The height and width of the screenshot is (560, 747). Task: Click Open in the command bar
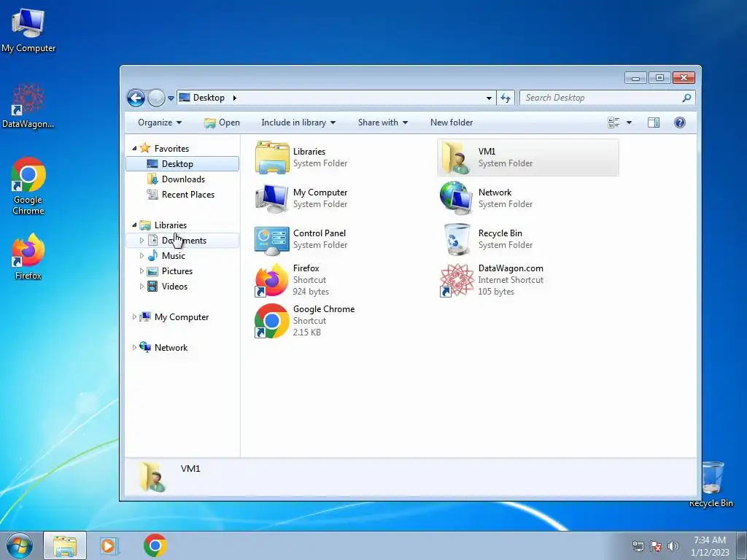point(222,122)
